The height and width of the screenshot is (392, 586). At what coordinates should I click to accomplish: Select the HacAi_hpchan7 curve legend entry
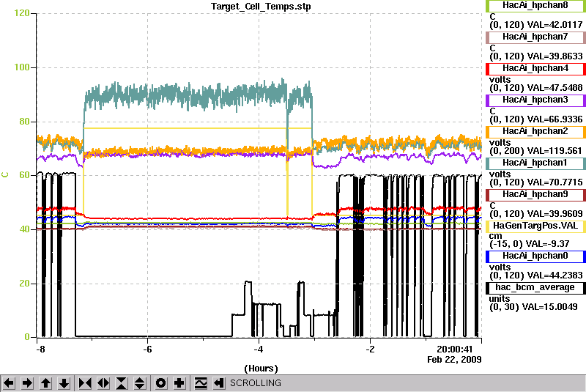click(x=535, y=37)
